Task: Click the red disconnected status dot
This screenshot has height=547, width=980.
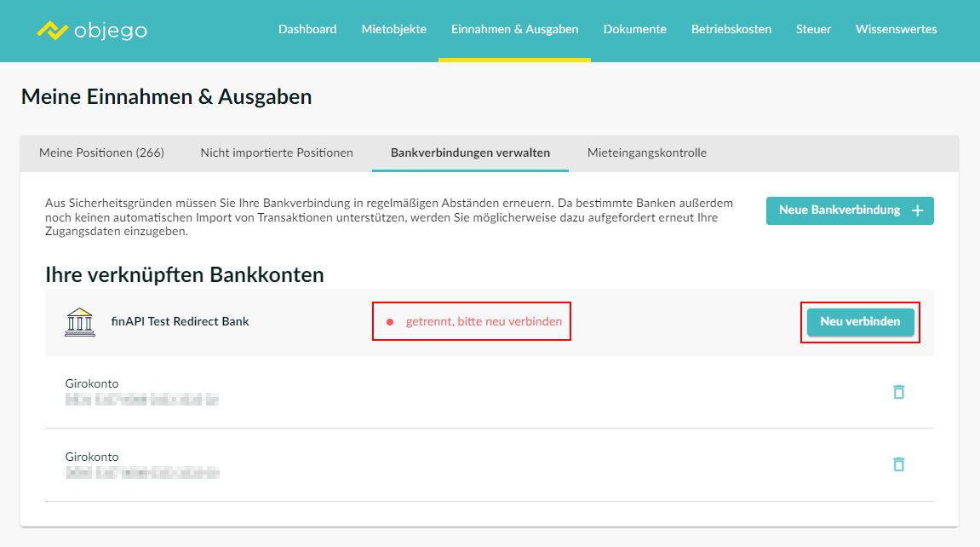Action: pos(390,322)
